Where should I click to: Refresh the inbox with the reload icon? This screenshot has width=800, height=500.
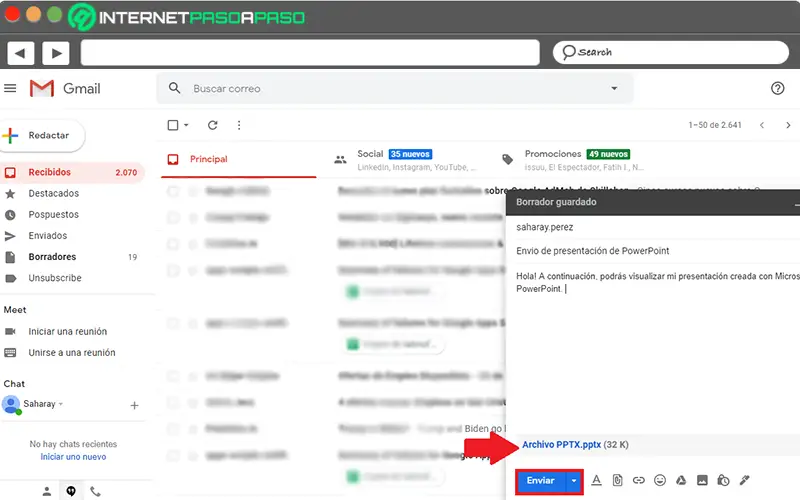coord(213,125)
